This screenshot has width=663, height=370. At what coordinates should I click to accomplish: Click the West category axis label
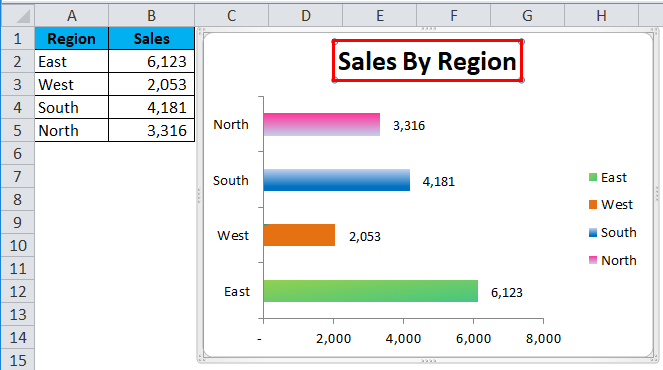[233, 235]
